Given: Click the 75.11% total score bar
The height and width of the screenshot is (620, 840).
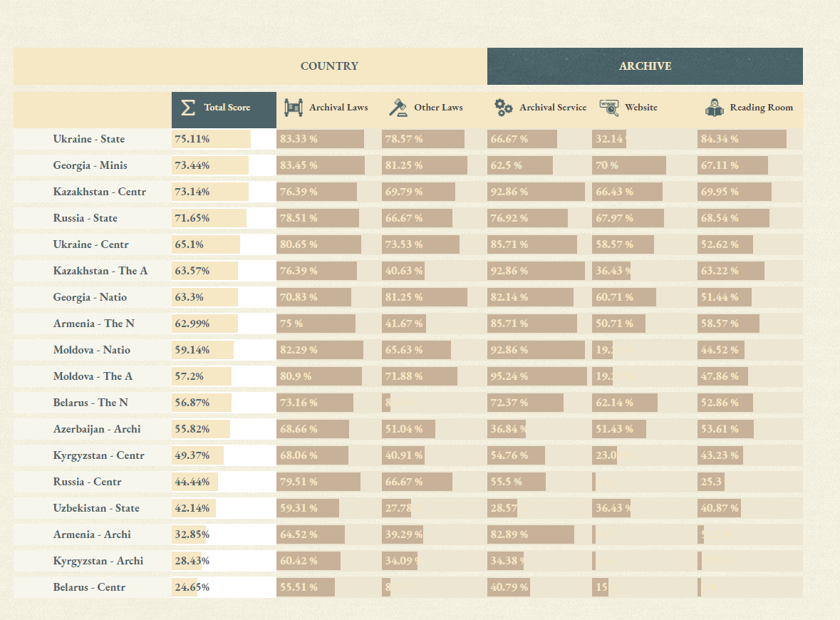Looking at the screenshot, I should pos(211,139).
